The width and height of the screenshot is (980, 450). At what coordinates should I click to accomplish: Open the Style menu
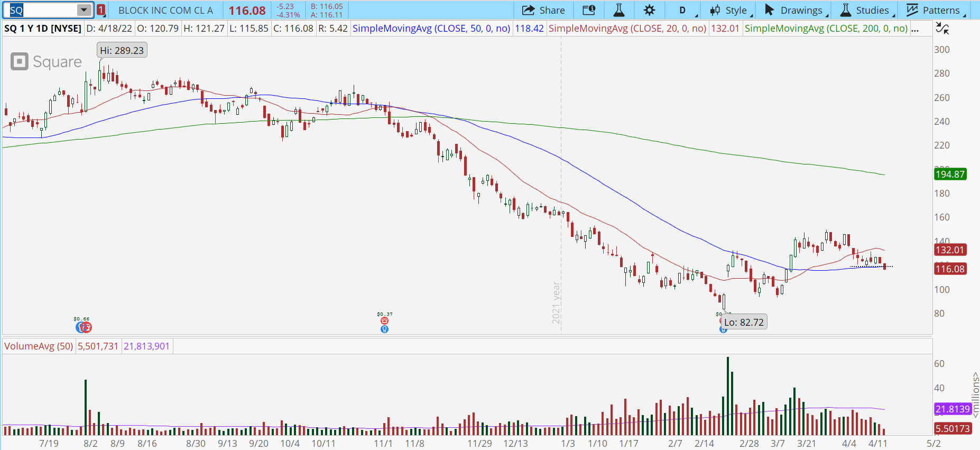[x=728, y=10]
